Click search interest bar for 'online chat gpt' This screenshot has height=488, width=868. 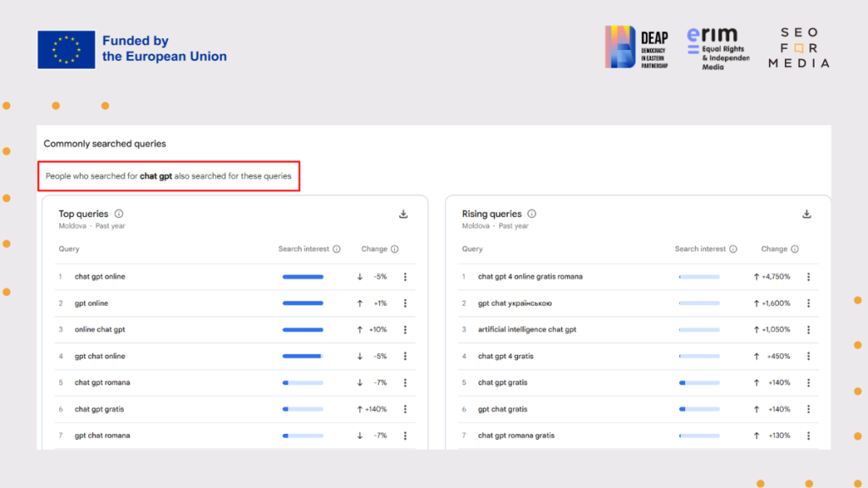[x=303, y=330]
